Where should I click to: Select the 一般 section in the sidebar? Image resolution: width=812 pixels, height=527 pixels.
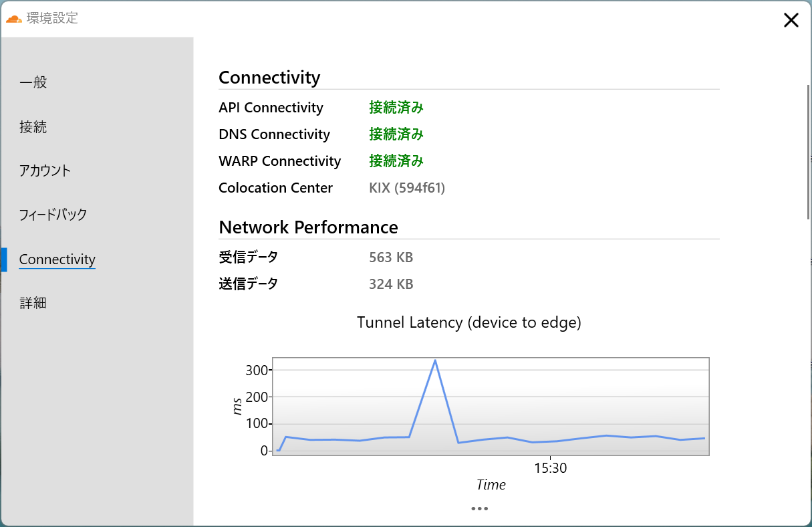pos(33,82)
